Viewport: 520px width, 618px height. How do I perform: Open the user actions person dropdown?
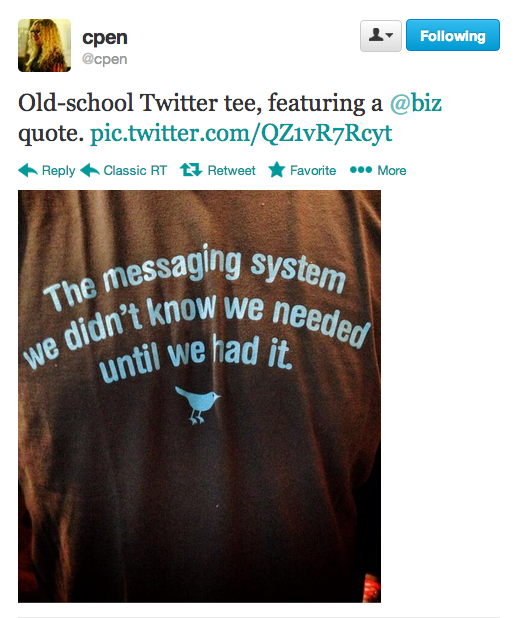click(x=380, y=36)
